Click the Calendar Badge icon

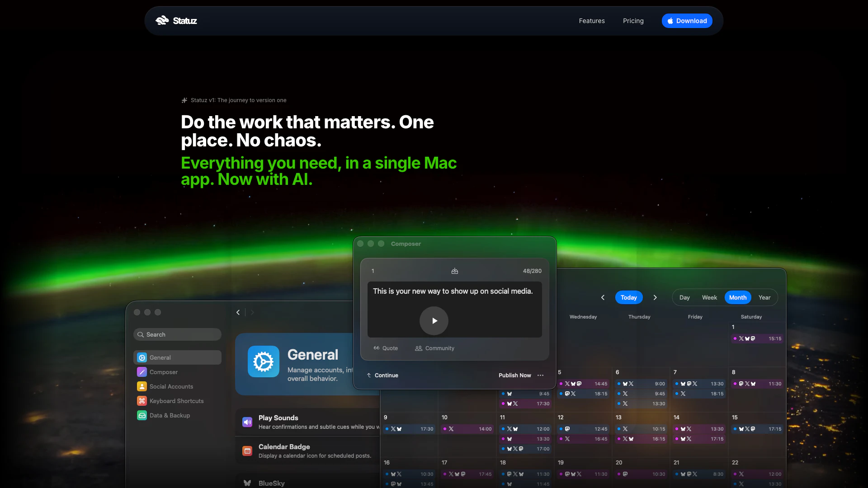247,451
